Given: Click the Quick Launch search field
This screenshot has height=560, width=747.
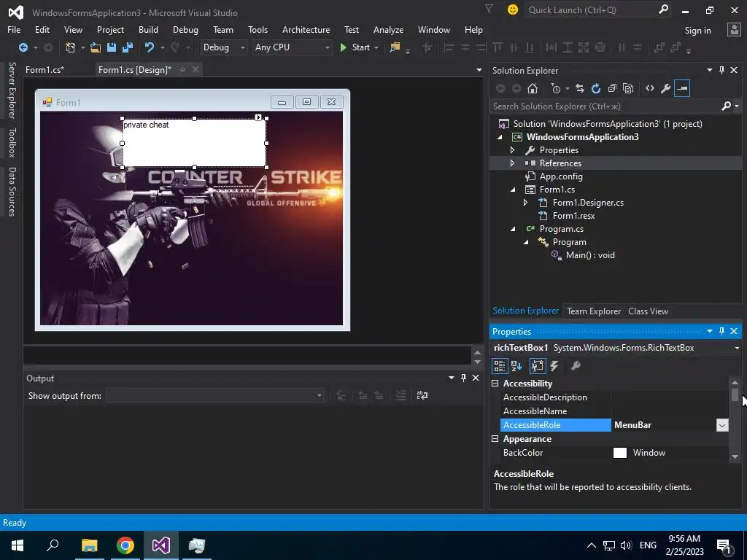Looking at the screenshot, I should coord(592,9).
